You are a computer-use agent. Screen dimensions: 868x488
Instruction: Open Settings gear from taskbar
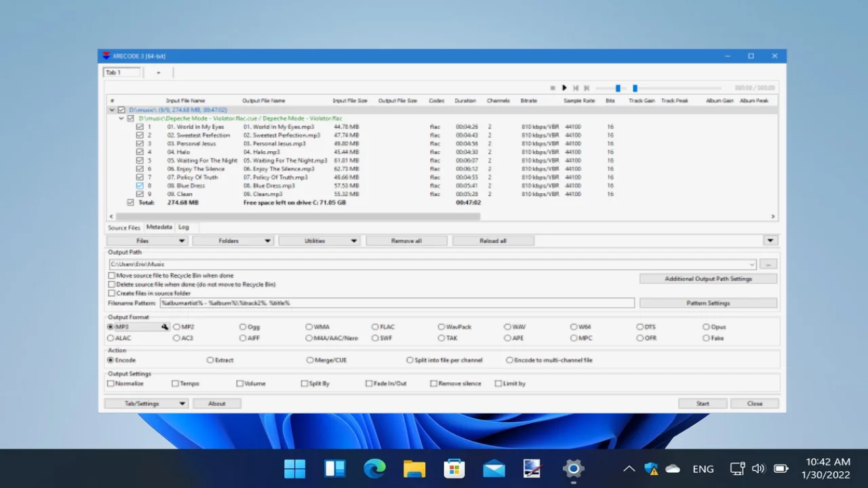click(574, 468)
